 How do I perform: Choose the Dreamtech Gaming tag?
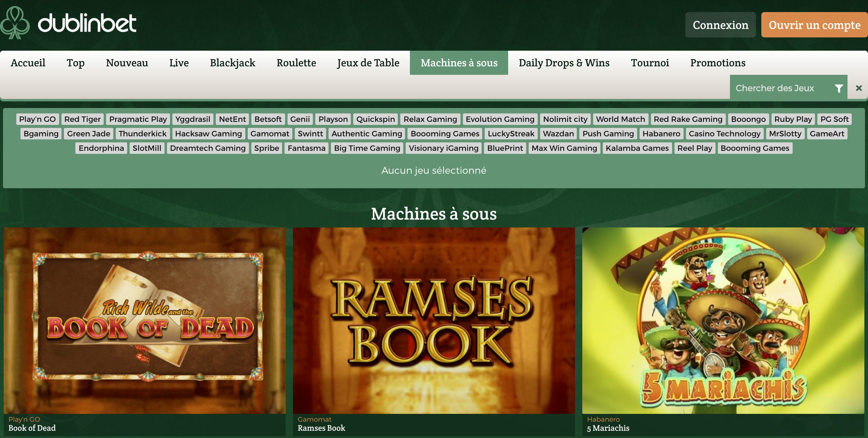pos(208,148)
